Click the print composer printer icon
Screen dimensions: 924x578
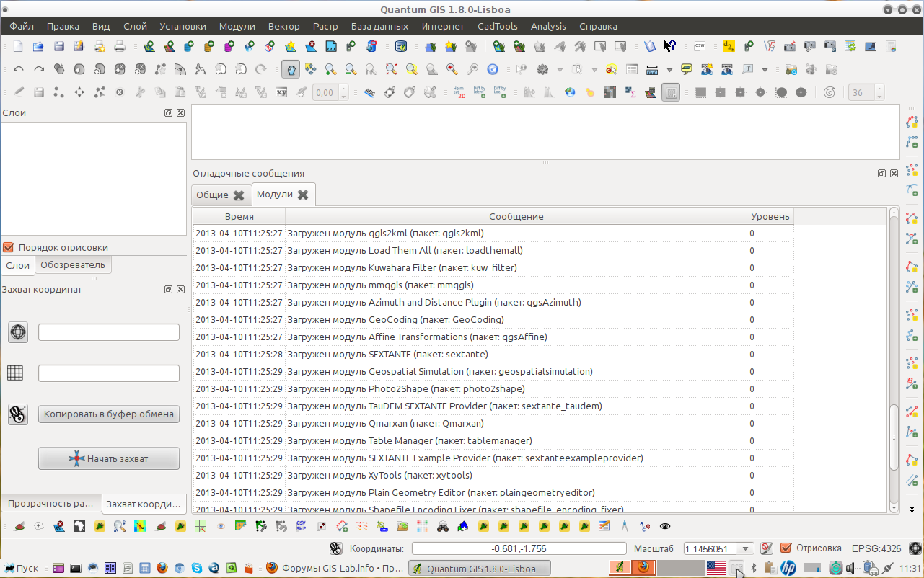tap(120, 47)
